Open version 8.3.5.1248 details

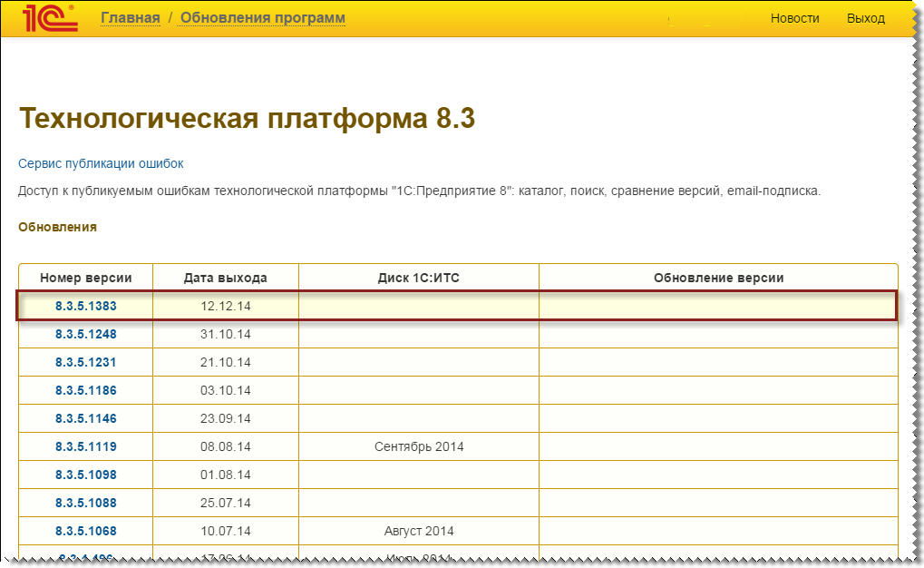coord(83,334)
